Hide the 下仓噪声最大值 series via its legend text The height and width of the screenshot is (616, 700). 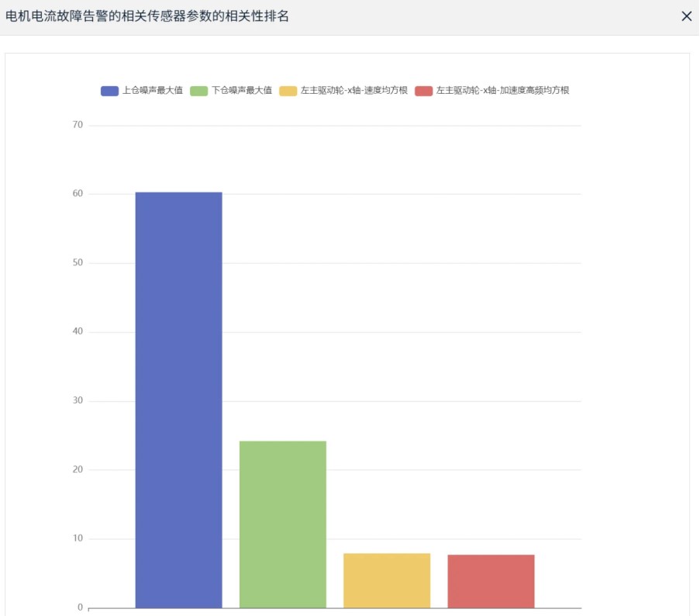242,91
